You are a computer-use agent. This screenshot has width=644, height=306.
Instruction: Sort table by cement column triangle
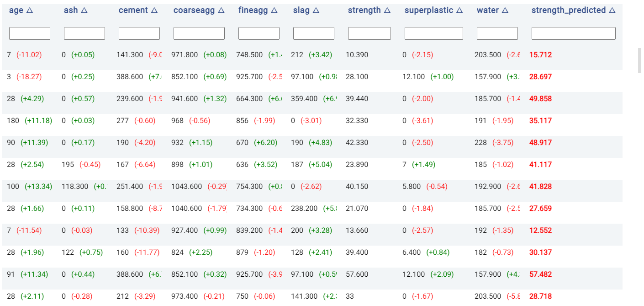click(154, 11)
